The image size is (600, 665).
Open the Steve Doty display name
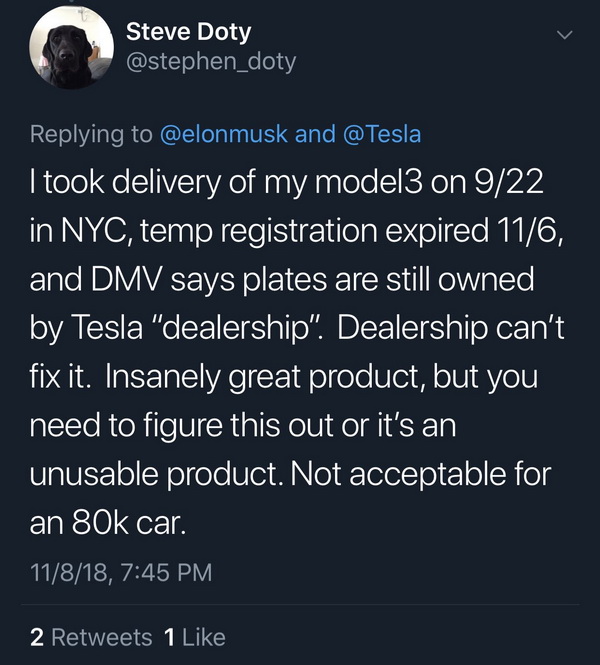click(188, 32)
